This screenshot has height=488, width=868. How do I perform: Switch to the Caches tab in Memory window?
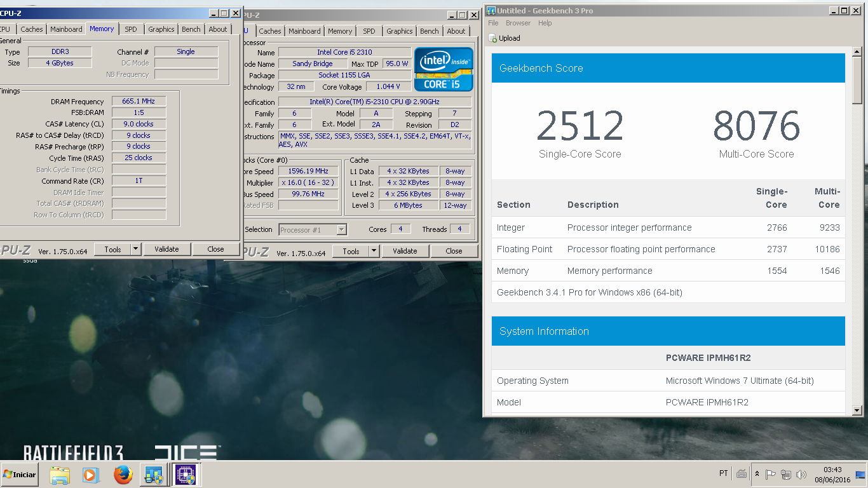(x=32, y=29)
